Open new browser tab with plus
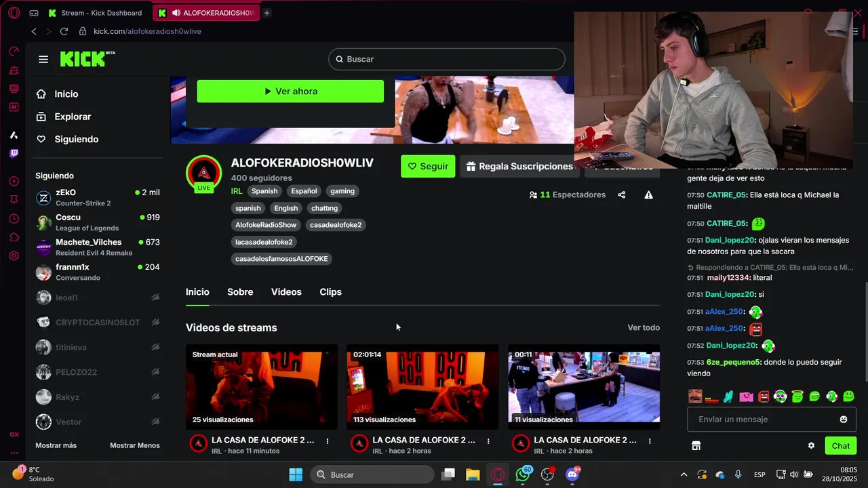 (267, 13)
